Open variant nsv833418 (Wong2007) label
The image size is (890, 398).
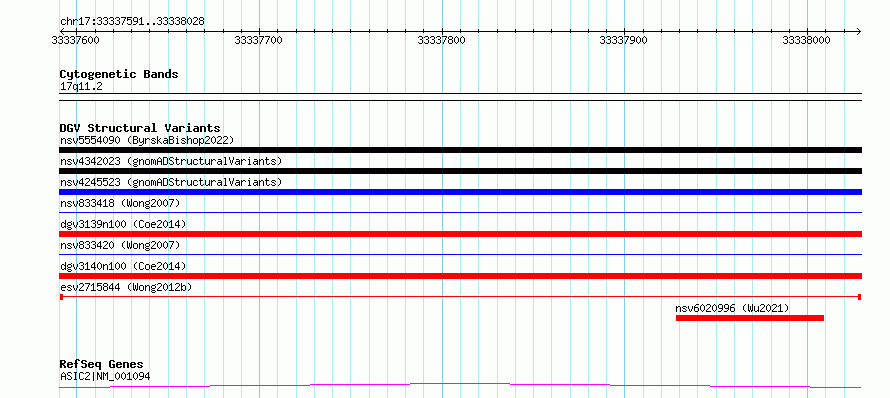click(x=120, y=203)
